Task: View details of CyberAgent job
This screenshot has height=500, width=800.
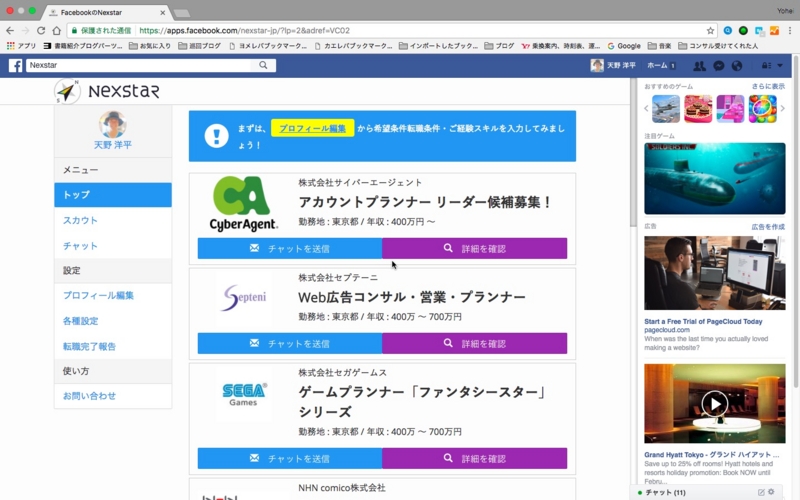Action: point(474,248)
